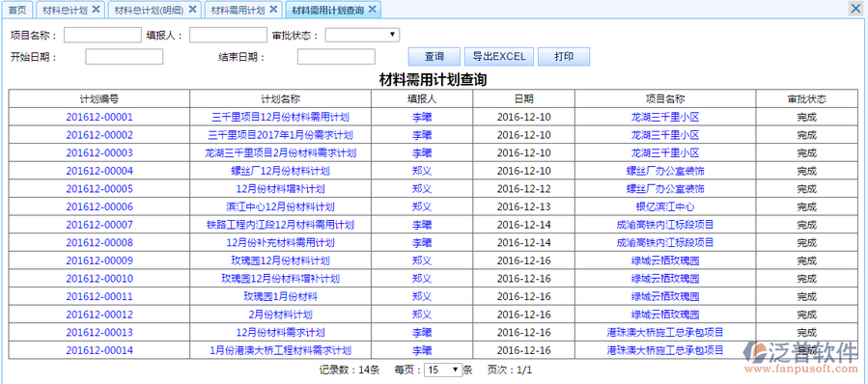This screenshot has height=384, width=868.
Task: Switch to the 首页 tab
Action: [17, 10]
